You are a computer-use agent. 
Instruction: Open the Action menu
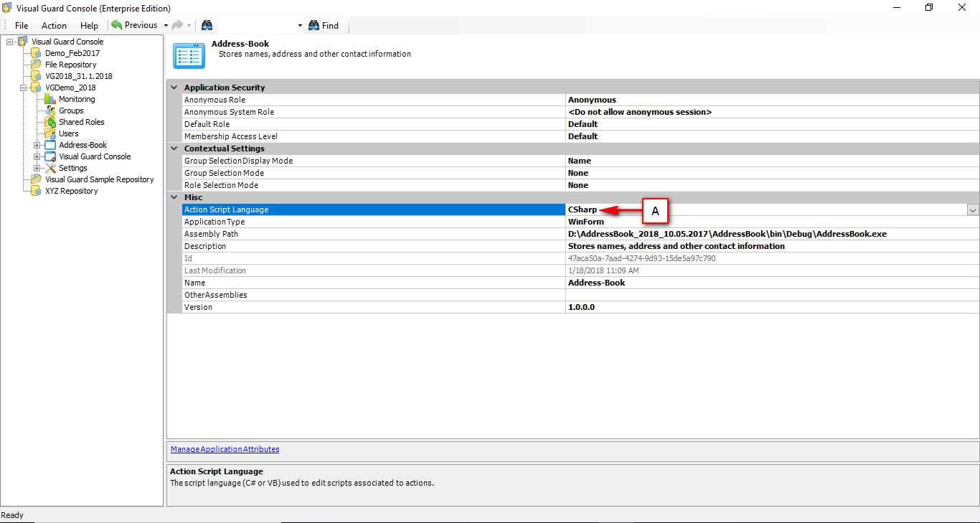pyautogui.click(x=54, y=25)
